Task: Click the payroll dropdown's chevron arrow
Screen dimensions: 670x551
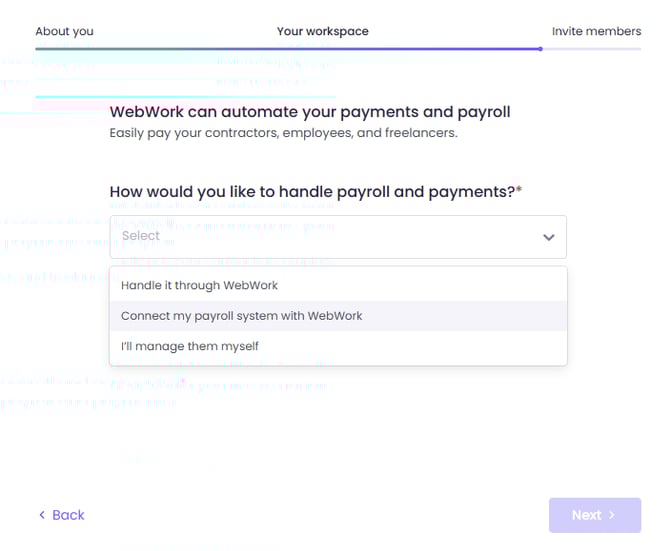Action: tap(548, 237)
